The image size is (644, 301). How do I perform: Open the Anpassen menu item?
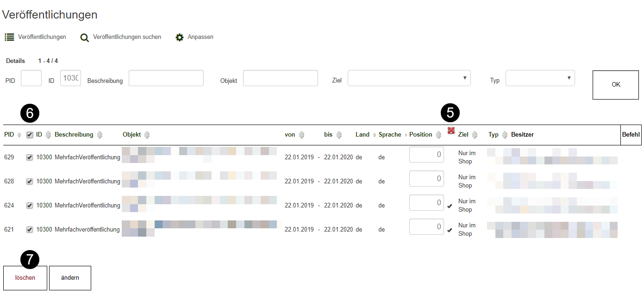coord(200,37)
